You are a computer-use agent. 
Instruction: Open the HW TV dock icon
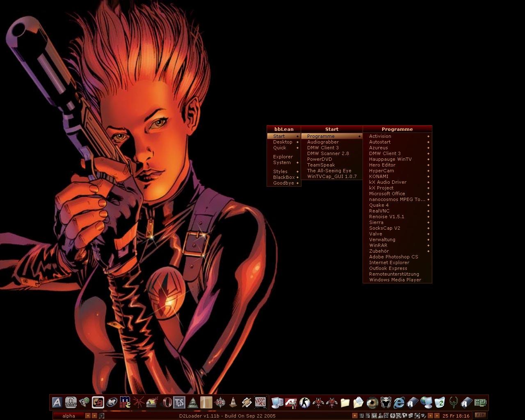click(x=260, y=402)
